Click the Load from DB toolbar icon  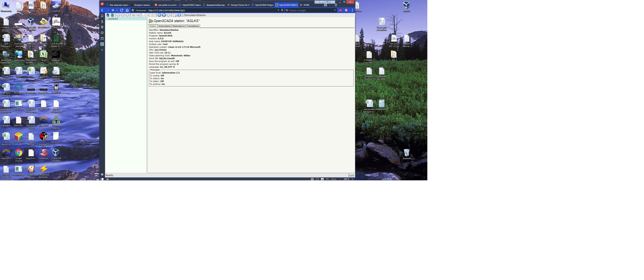108,15
